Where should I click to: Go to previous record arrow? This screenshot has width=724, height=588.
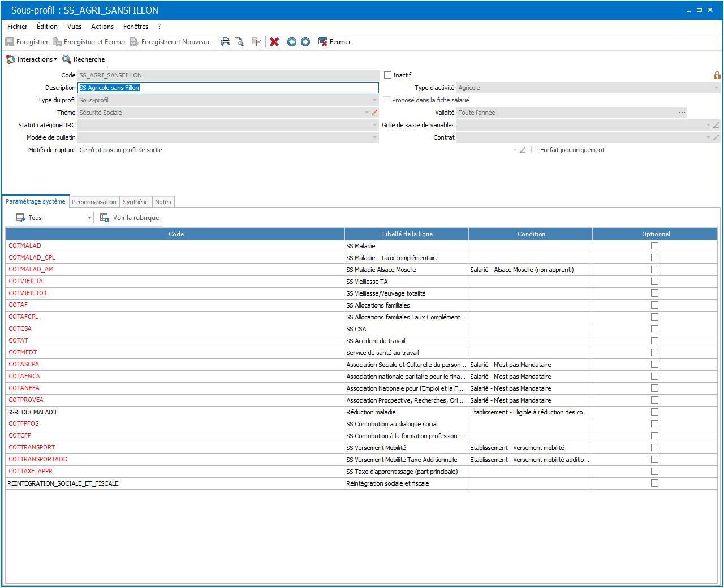tap(292, 42)
